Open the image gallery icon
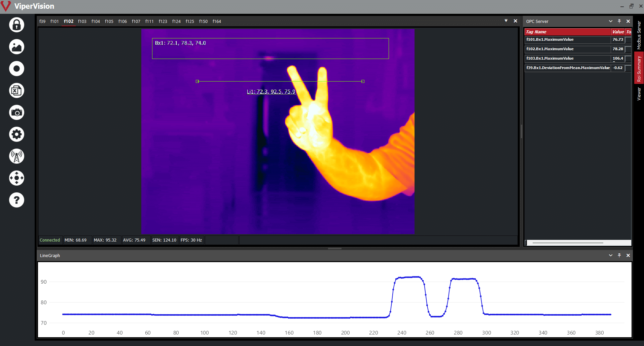The image size is (644, 346). pos(16,47)
